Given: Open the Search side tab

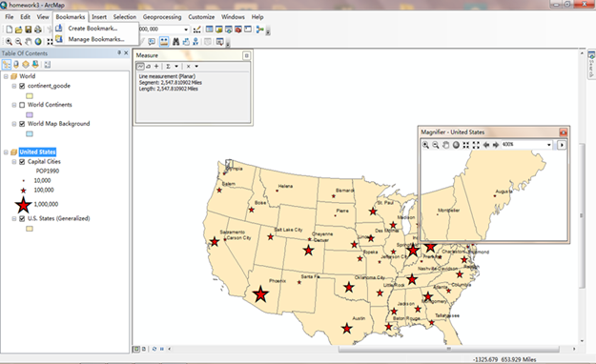Looking at the screenshot, I should click(591, 65).
